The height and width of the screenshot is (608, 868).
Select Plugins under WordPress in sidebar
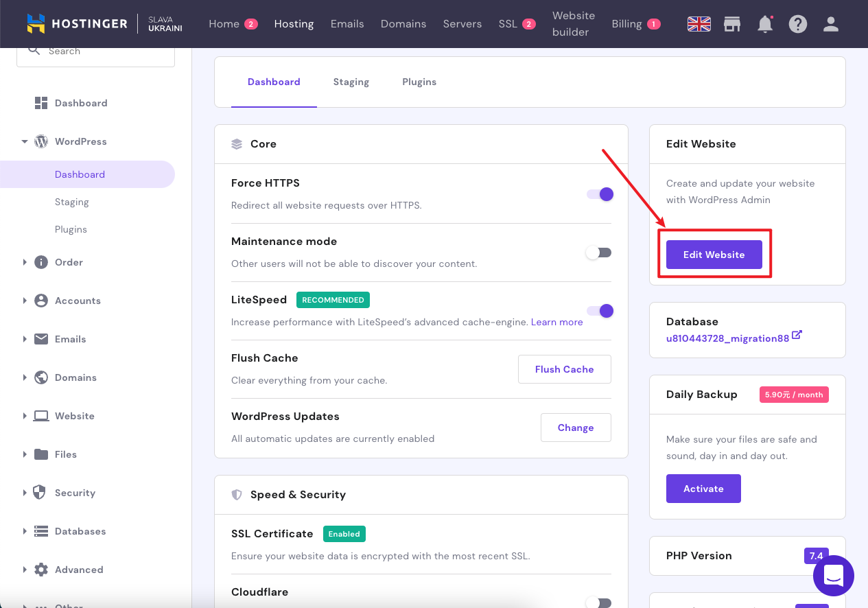tap(71, 229)
